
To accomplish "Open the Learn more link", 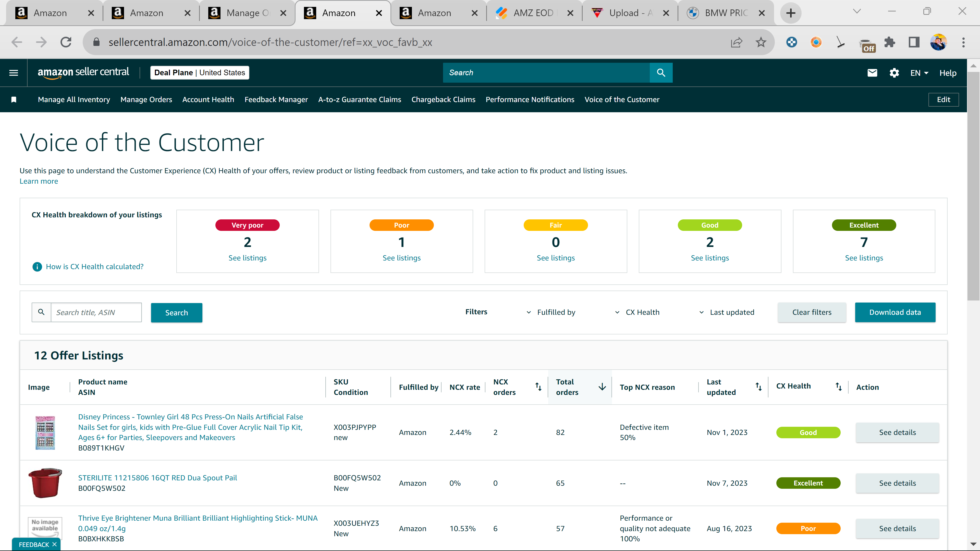I will pyautogui.click(x=39, y=181).
